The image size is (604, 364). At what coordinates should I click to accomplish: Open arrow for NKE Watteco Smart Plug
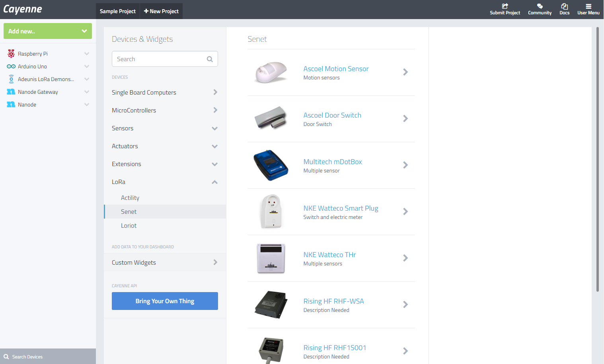405,211
